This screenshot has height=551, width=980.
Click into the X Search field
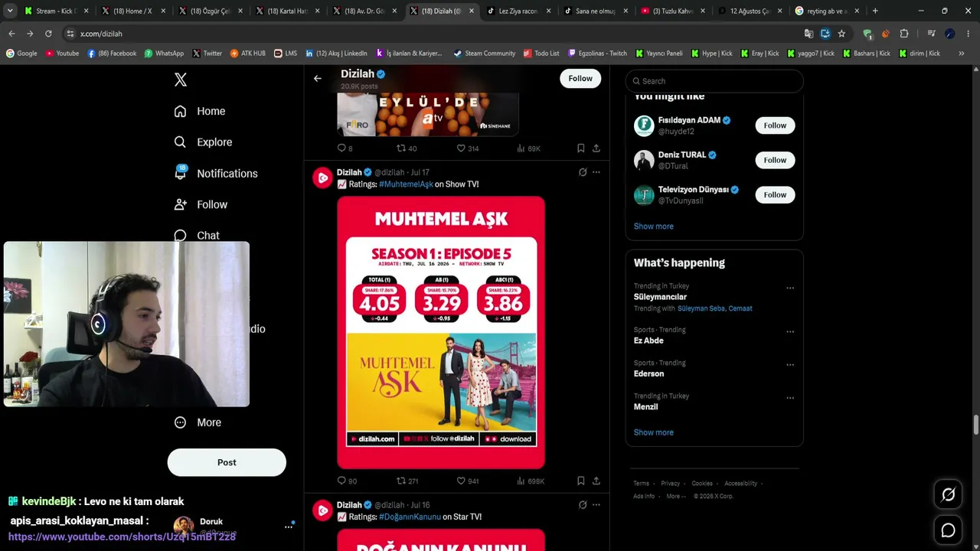714,81
